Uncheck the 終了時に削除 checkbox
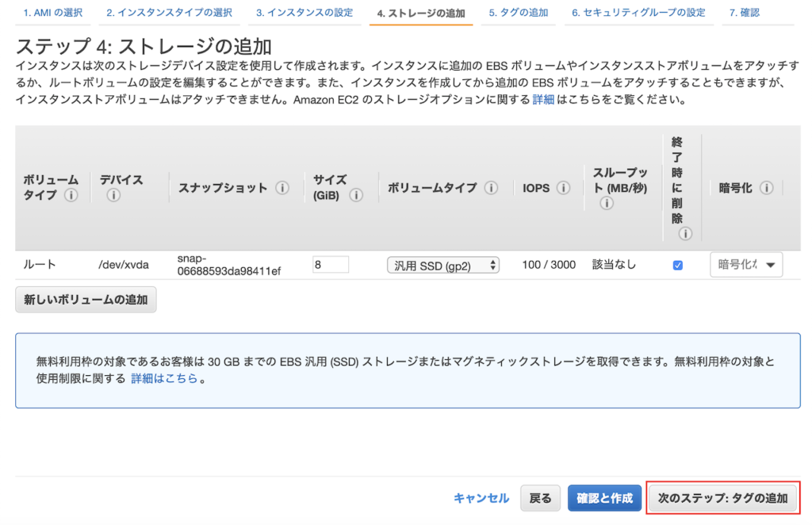812x525 pixels. point(677,266)
